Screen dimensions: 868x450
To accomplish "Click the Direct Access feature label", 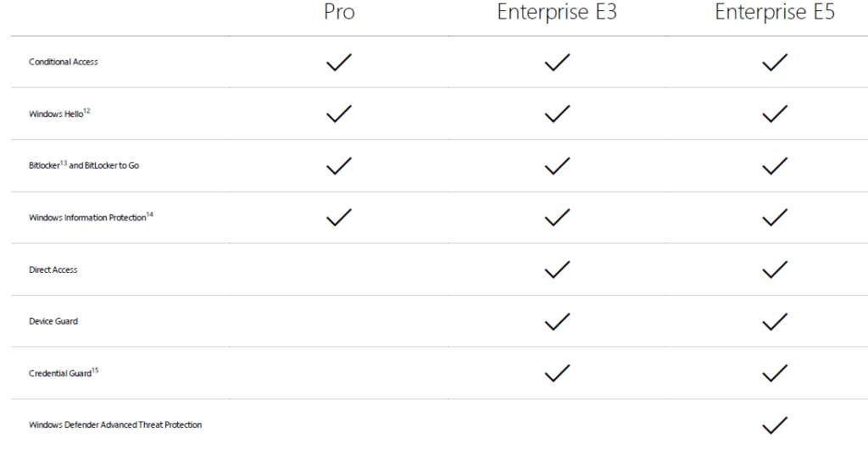I will pos(53,269).
